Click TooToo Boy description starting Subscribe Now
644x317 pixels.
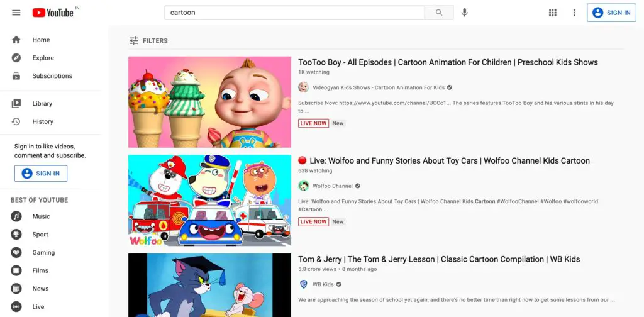click(x=456, y=107)
